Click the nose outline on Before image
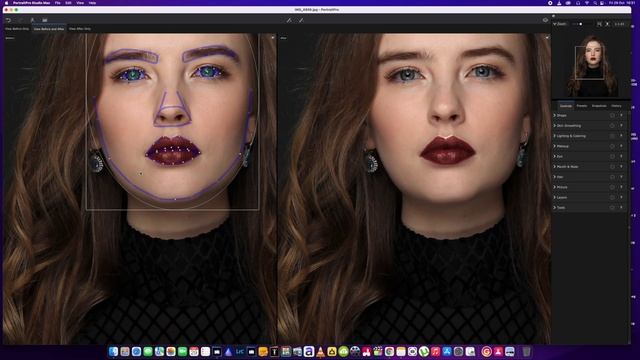Screen dimensions: 640x360 coord(172,109)
